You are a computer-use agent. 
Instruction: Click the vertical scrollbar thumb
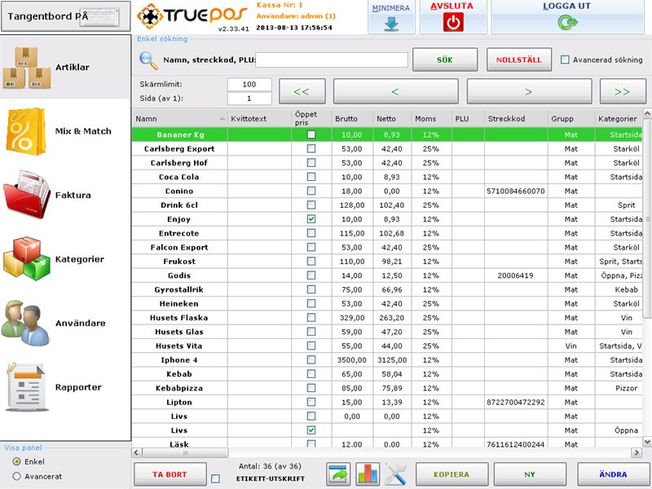[647, 219]
